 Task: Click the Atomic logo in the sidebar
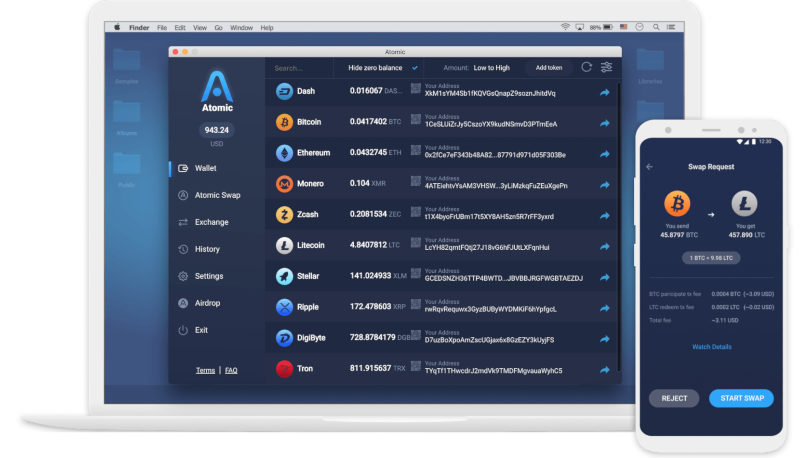[x=217, y=91]
